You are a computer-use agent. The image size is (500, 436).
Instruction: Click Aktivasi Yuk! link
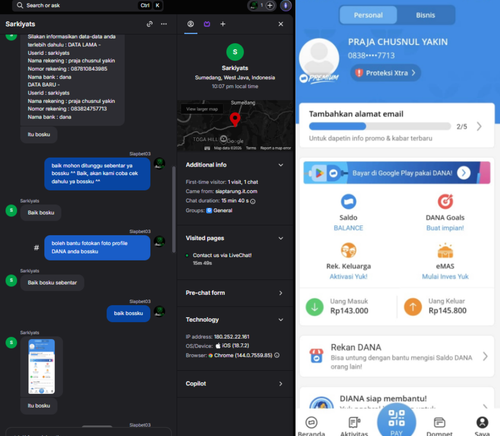pyautogui.click(x=348, y=276)
